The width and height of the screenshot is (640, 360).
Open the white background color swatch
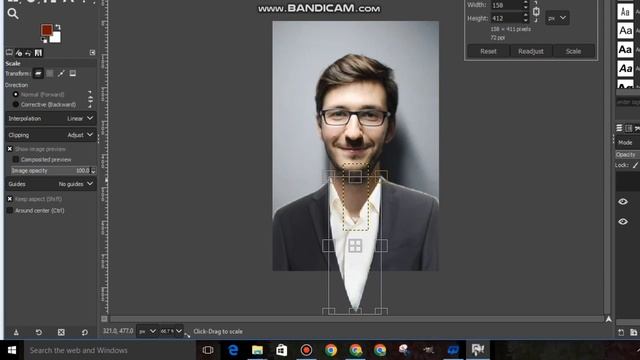56,38
